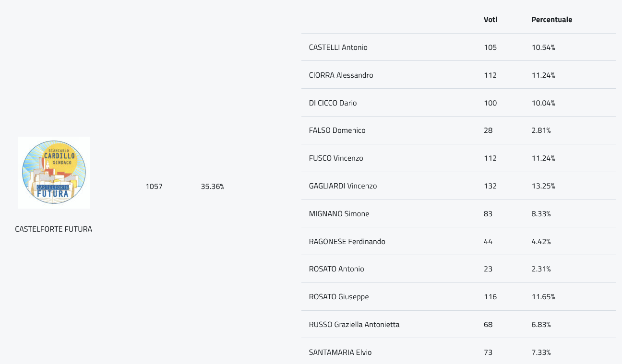Click the list percentage 35.36%
Viewport: 622px width, 364px height.
[213, 187]
